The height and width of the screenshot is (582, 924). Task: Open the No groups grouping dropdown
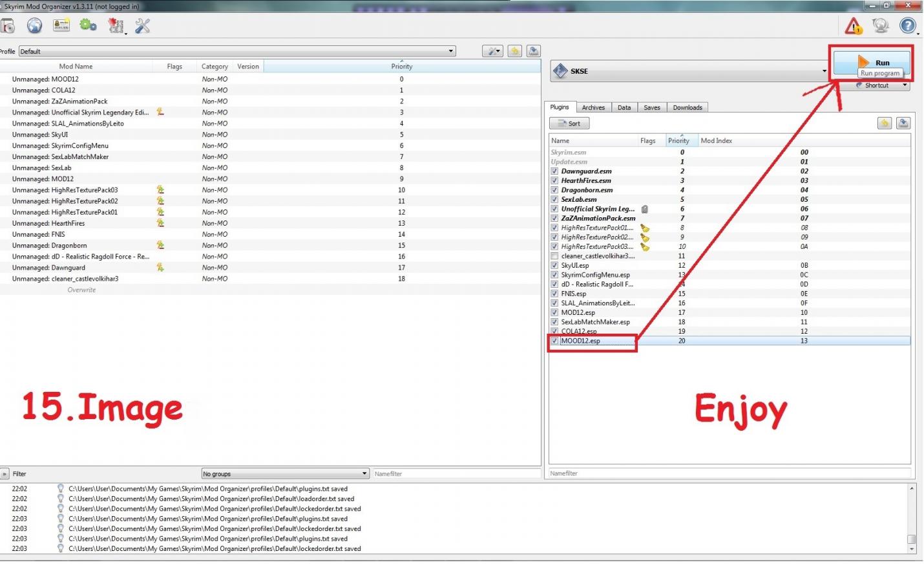click(285, 473)
